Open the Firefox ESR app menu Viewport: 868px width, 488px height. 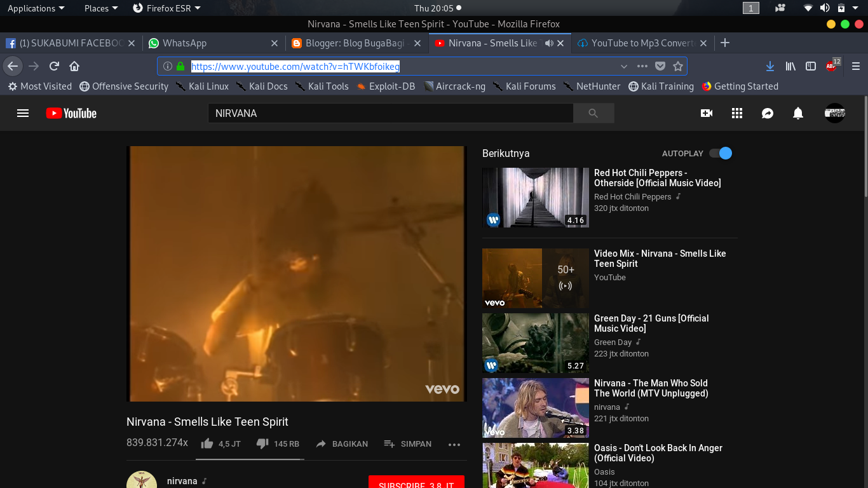(x=166, y=8)
